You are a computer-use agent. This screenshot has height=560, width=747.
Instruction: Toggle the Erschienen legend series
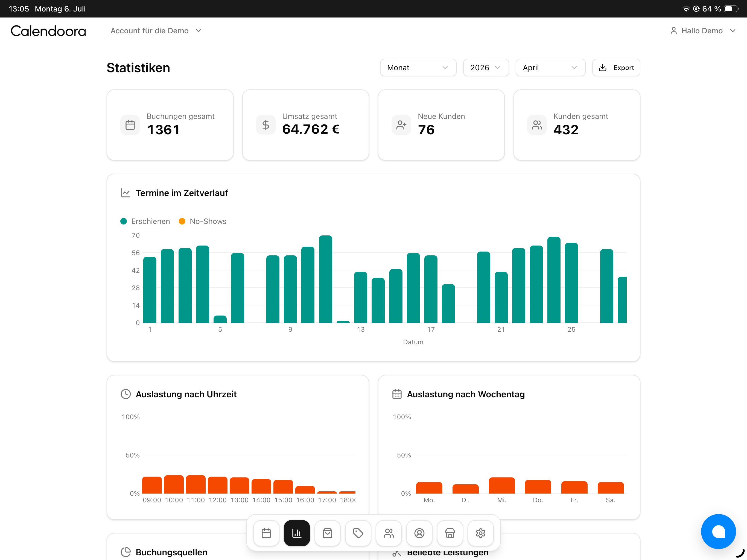tap(145, 221)
